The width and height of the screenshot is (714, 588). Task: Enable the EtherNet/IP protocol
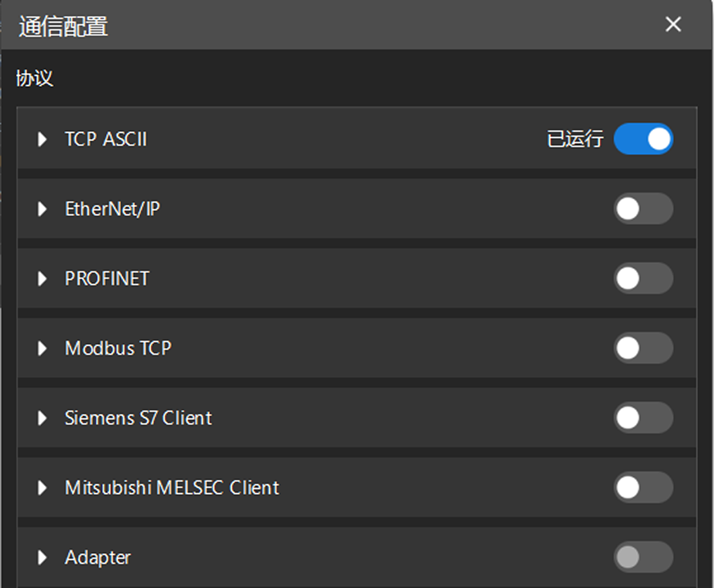pyautogui.click(x=644, y=209)
